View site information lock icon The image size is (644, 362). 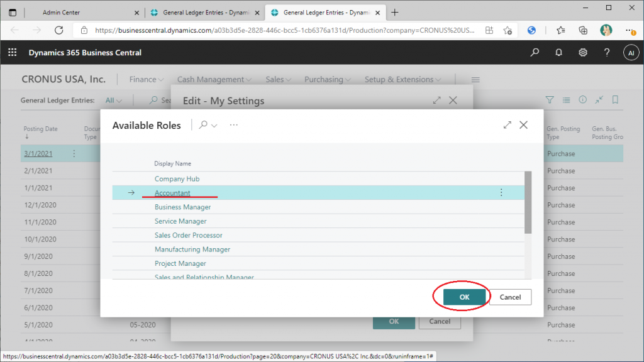click(84, 30)
